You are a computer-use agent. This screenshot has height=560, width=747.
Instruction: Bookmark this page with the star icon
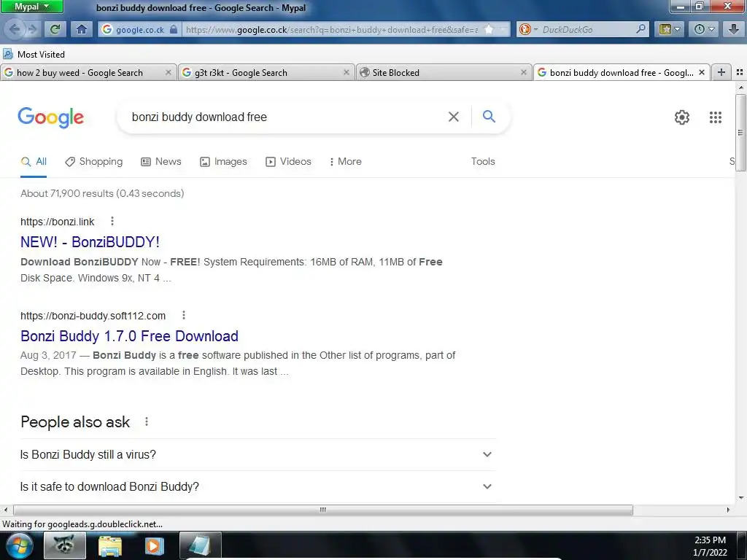[489, 29]
